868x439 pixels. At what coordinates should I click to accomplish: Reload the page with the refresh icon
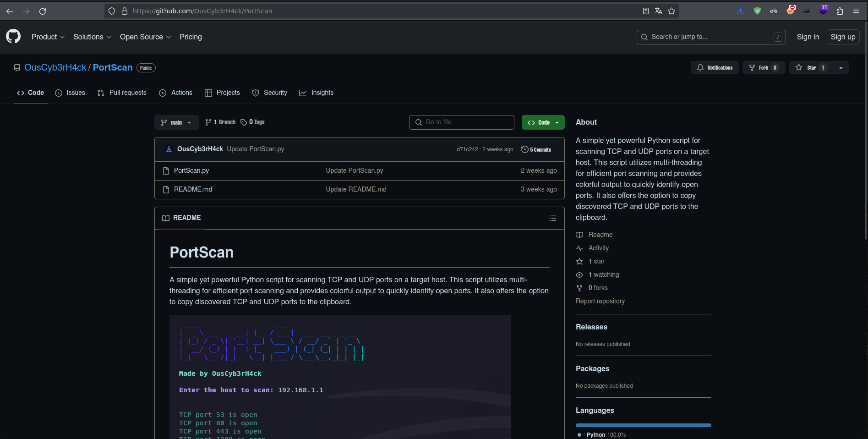(43, 11)
